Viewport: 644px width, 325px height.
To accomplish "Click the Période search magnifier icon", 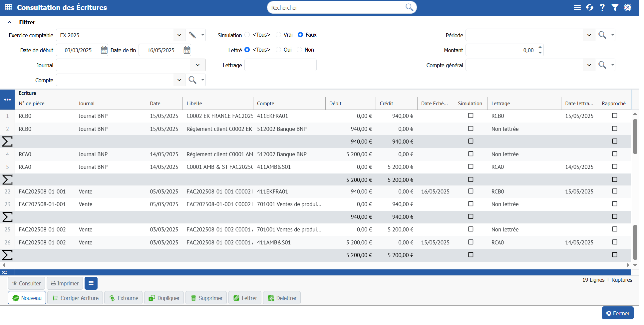I will coord(602,35).
